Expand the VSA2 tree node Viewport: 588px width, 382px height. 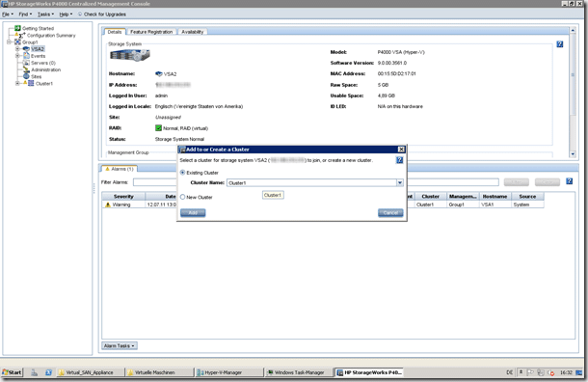[x=17, y=49]
